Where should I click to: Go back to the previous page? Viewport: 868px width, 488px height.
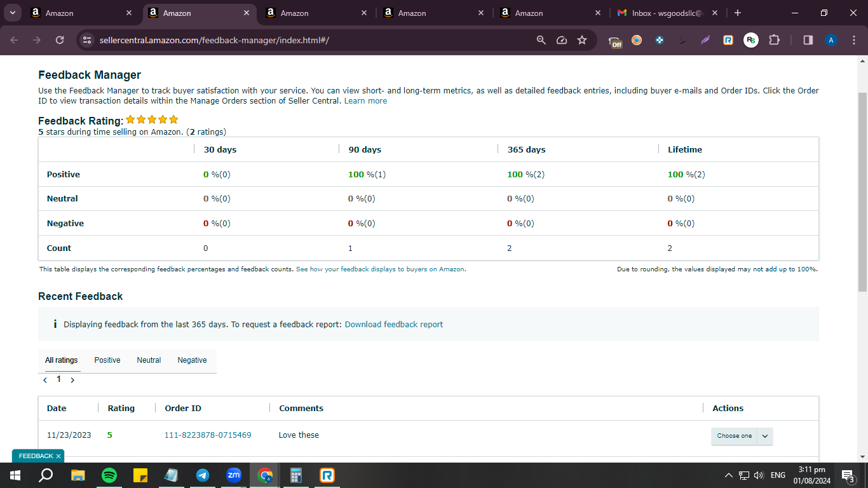[15, 40]
